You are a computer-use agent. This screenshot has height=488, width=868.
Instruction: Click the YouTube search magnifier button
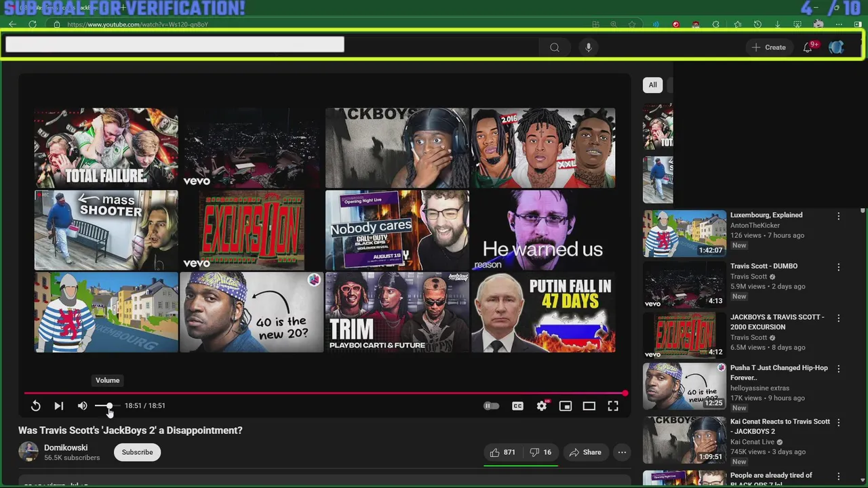[x=555, y=47]
